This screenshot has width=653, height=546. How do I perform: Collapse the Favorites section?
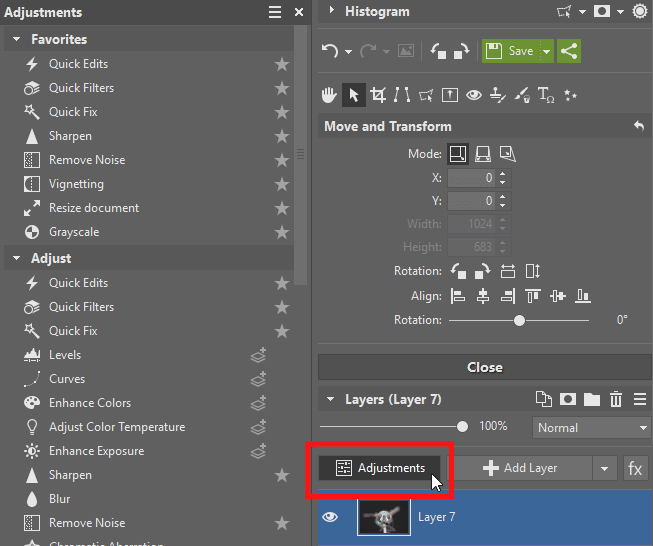(17, 39)
